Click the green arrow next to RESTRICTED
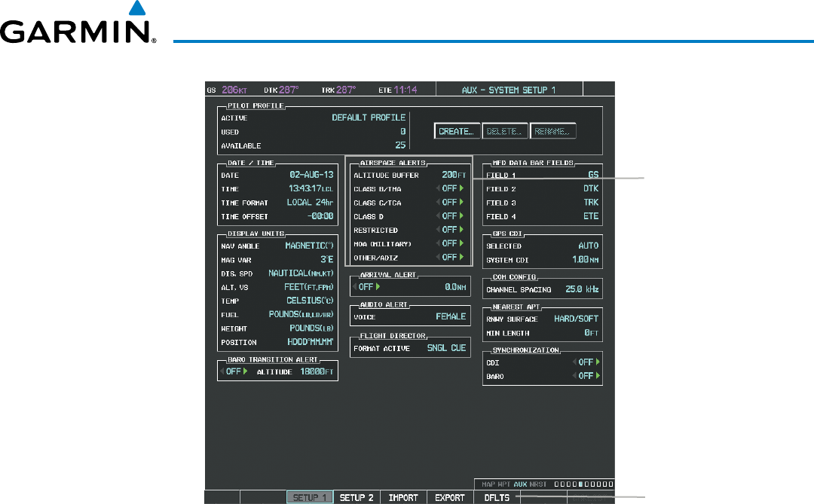 point(461,230)
